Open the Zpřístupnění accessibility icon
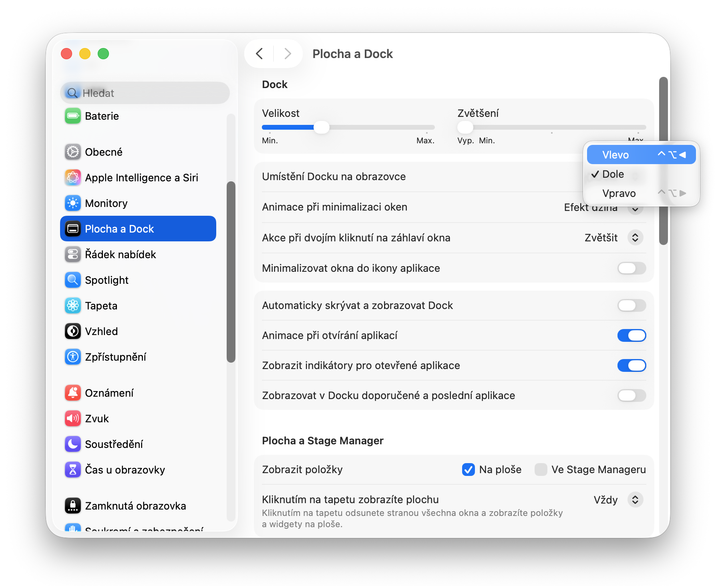The width and height of the screenshot is (728, 586). click(73, 357)
